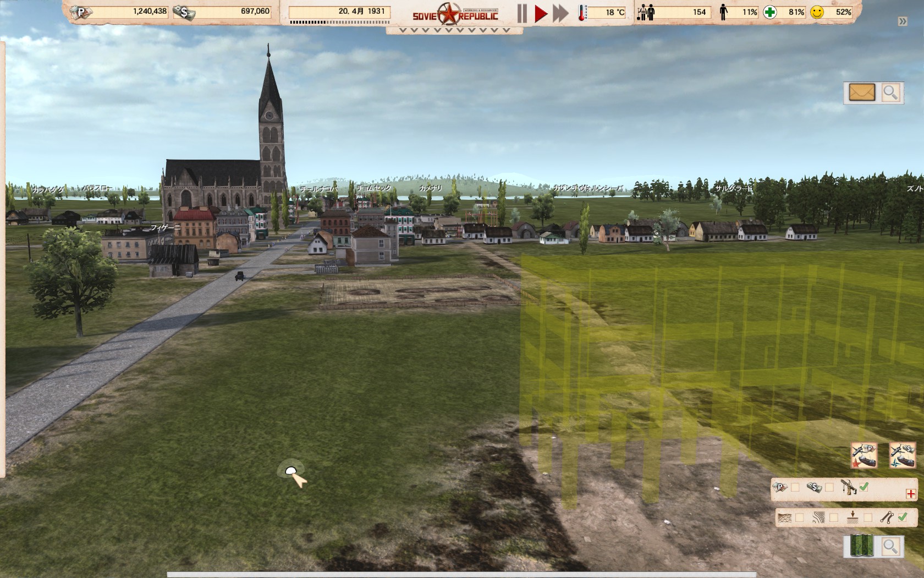Image resolution: width=924 pixels, height=578 pixels.
Task: Expand the double-arrow panel on the right
Action: click(903, 21)
